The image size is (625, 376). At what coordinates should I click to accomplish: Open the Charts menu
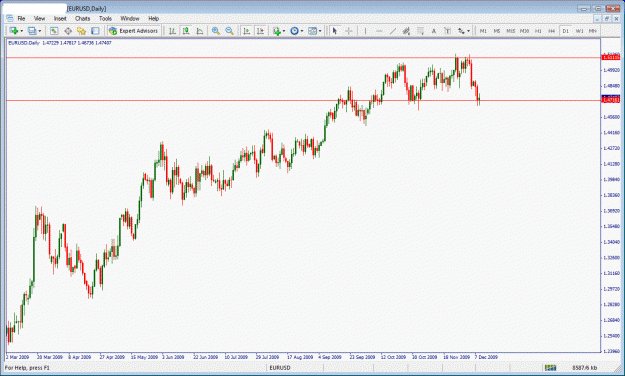coord(83,18)
